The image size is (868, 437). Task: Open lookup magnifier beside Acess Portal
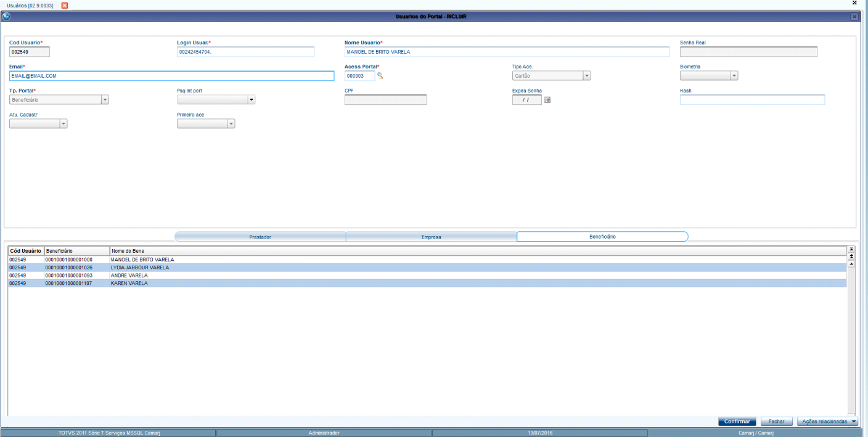(380, 76)
